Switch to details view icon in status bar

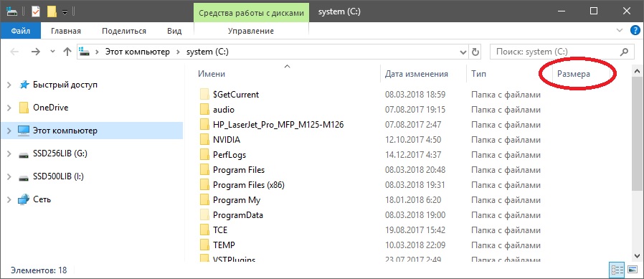(617, 270)
